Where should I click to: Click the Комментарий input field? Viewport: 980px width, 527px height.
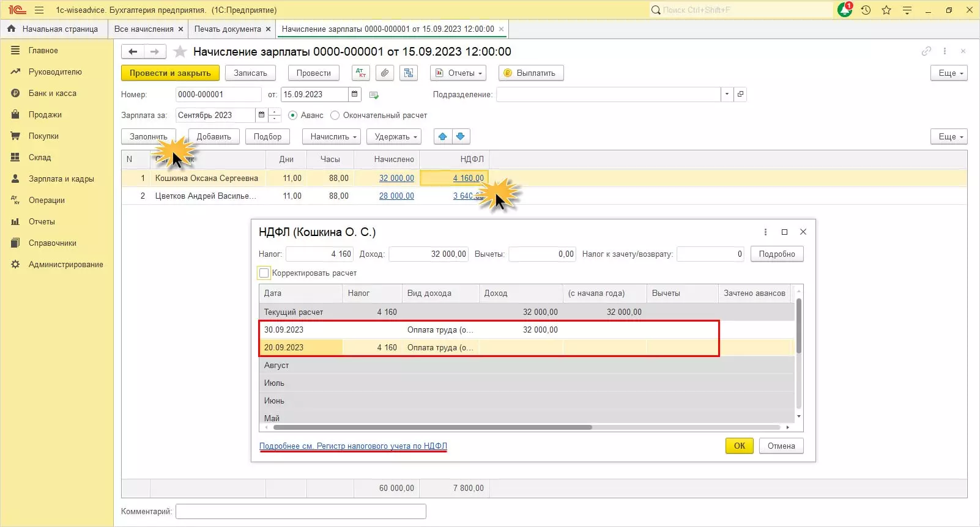coord(300,511)
